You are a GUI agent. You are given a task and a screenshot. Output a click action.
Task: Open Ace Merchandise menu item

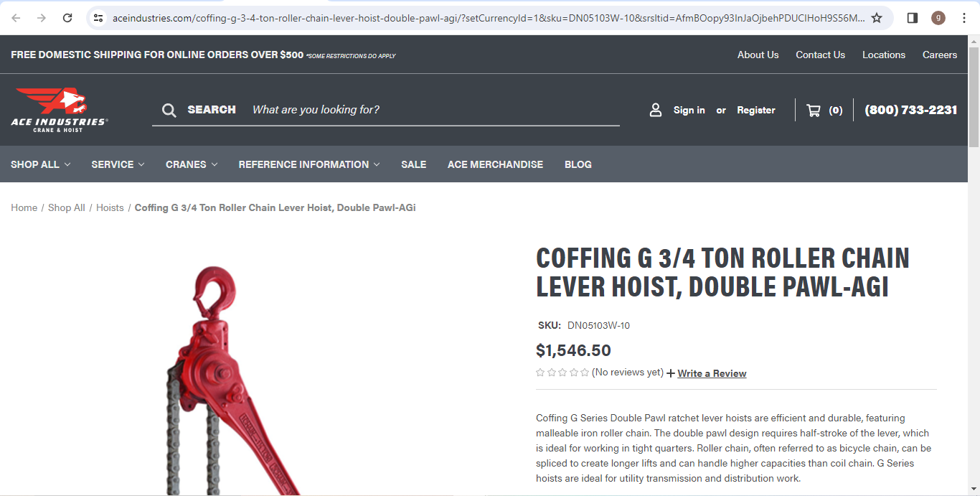click(495, 164)
